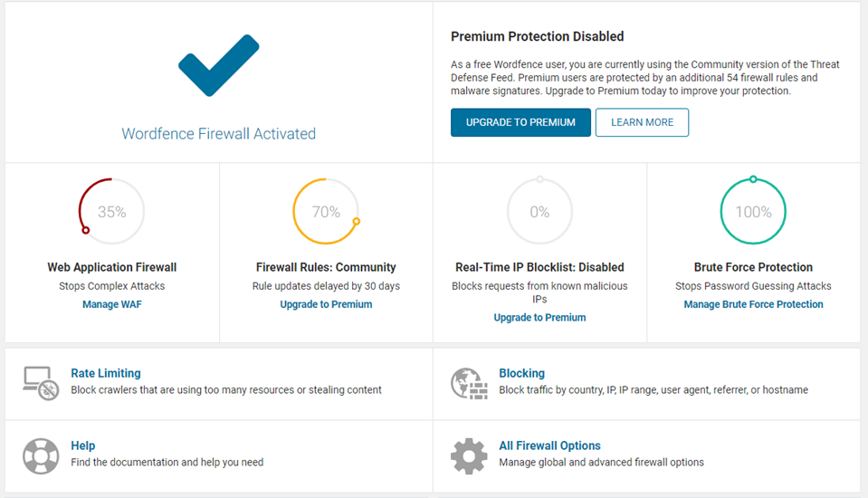
Task: Click the Blocking globe firewall icon
Action: (x=469, y=383)
